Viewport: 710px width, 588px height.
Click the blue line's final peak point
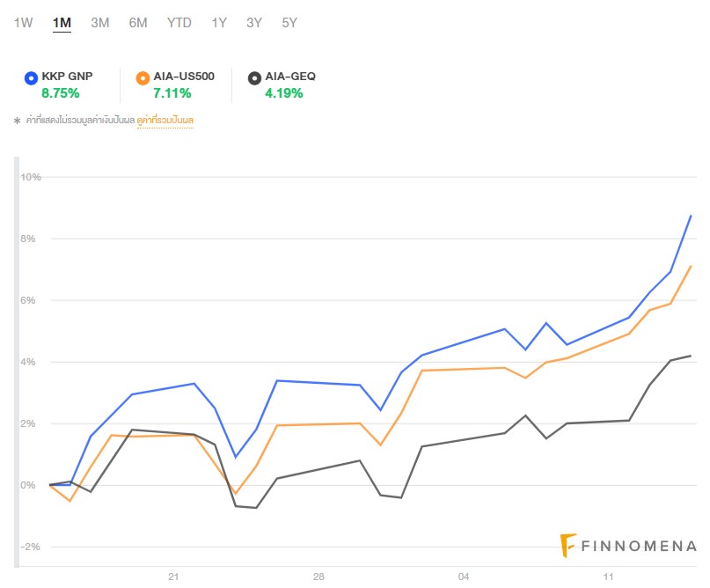coord(691,216)
